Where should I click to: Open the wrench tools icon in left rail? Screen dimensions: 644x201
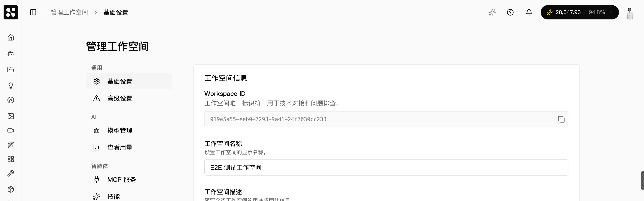point(11,173)
